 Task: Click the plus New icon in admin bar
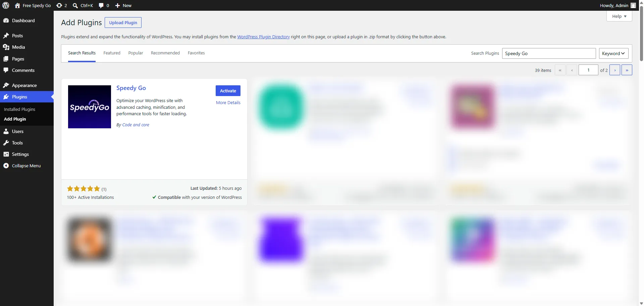pyautogui.click(x=117, y=5)
